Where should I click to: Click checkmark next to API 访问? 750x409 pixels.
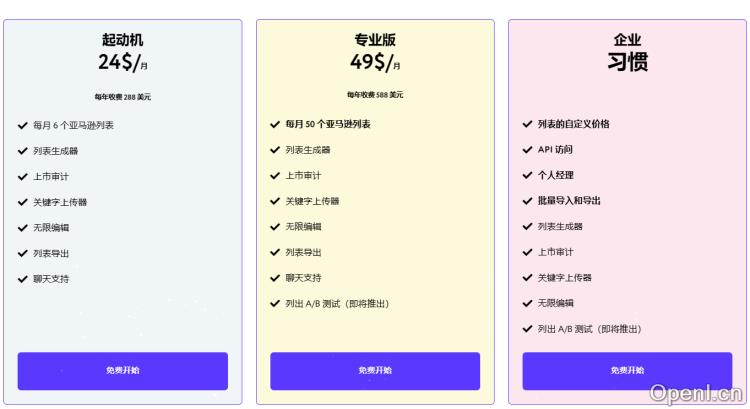coord(527,149)
